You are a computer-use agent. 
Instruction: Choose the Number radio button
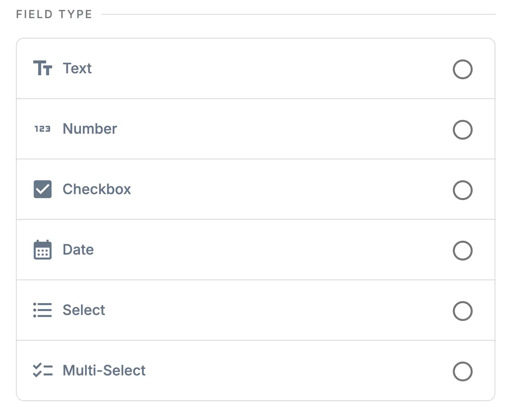click(462, 130)
